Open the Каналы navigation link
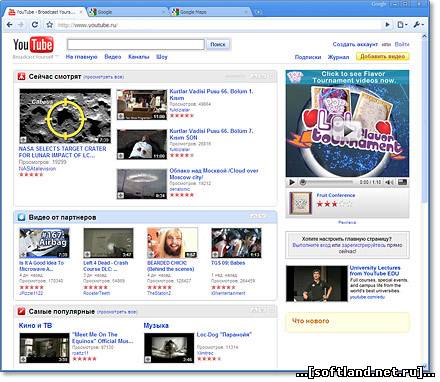The height and width of the screenshot is (382, 440). (139, 57)
